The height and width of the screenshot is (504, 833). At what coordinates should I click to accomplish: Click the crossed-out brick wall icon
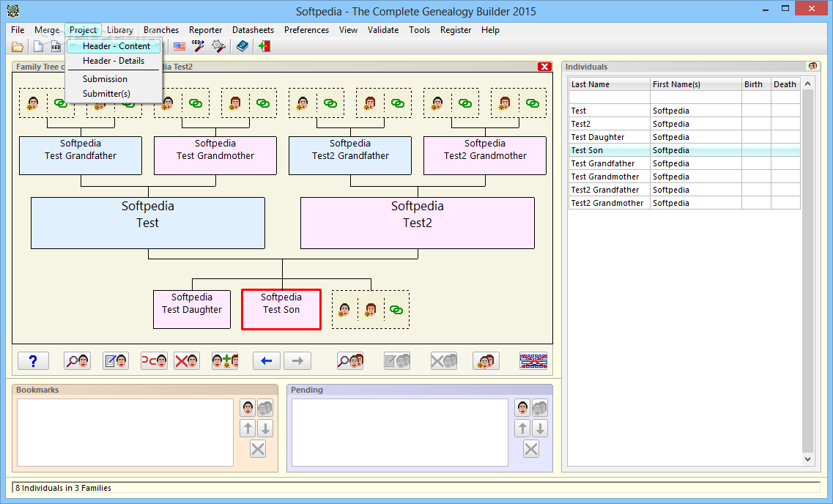coord(533,361)
